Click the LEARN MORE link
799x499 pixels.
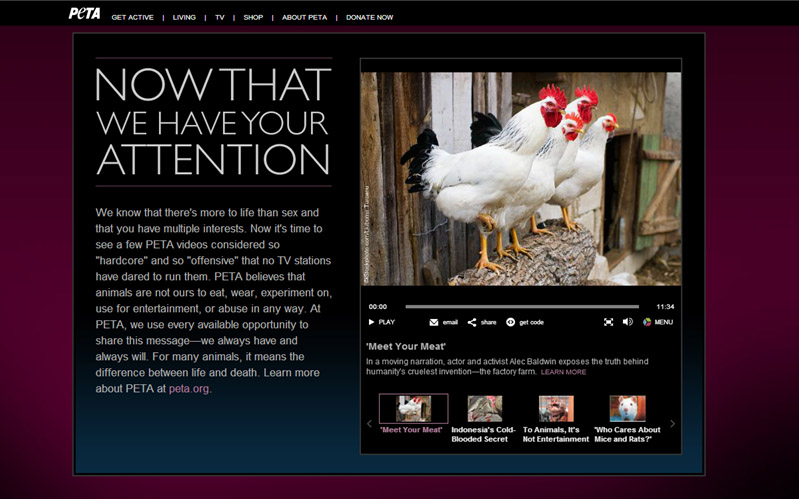(x=563, y=372)
